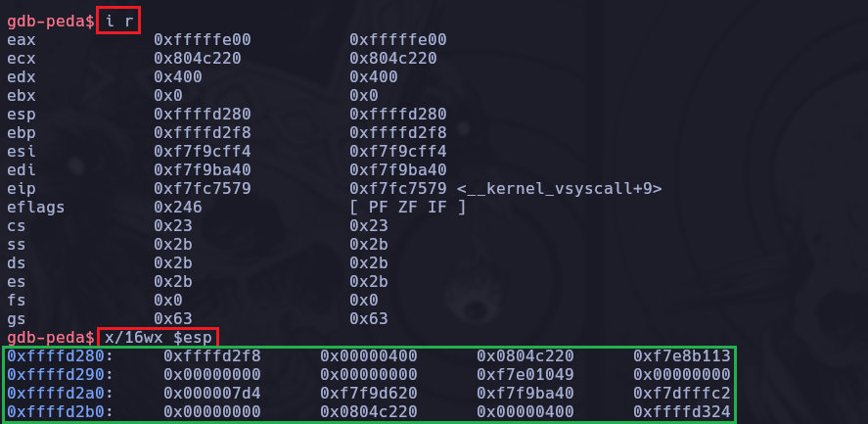The image size is (868, 424).
Task: Click the 0xffffd2a0: memory address label
Action: [61, 393]
